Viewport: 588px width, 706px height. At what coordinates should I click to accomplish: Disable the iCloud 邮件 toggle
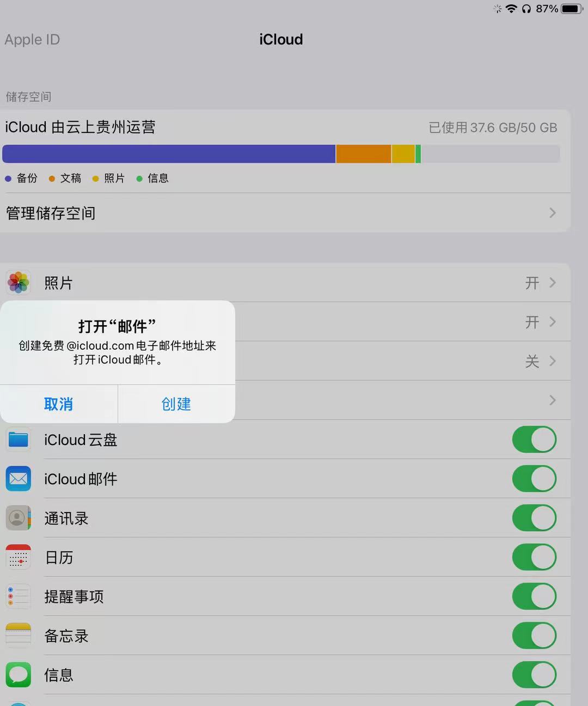click(x=534, y=479)
